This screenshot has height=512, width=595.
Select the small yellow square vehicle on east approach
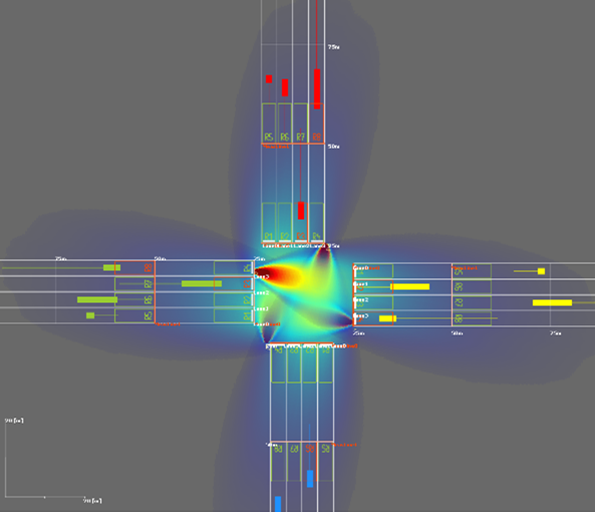tap(541, 271)
